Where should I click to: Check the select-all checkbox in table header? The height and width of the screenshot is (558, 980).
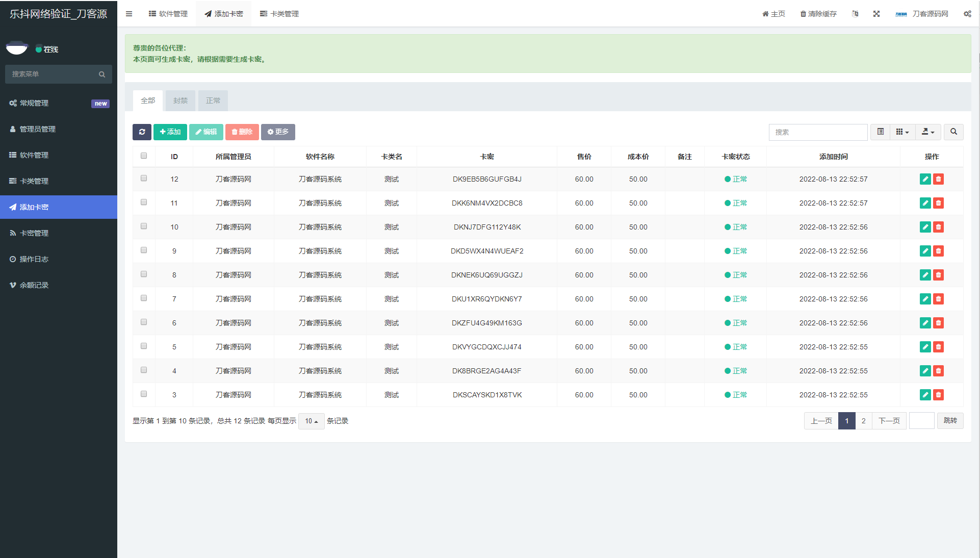coord(144,156)
